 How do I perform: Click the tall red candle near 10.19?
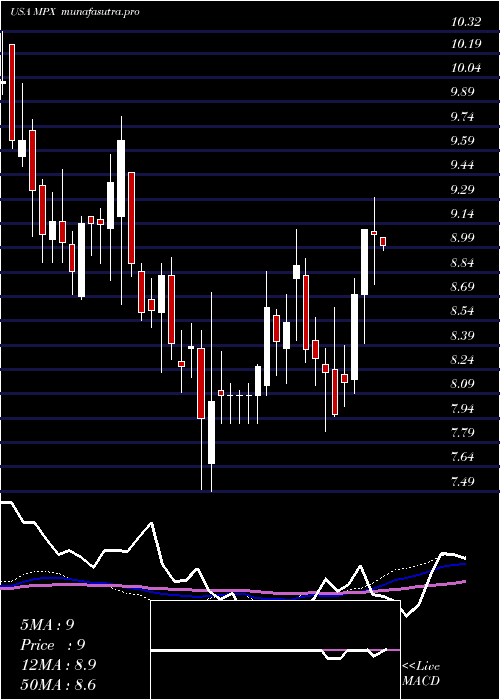pyautogui.click(x=12, y=92)
